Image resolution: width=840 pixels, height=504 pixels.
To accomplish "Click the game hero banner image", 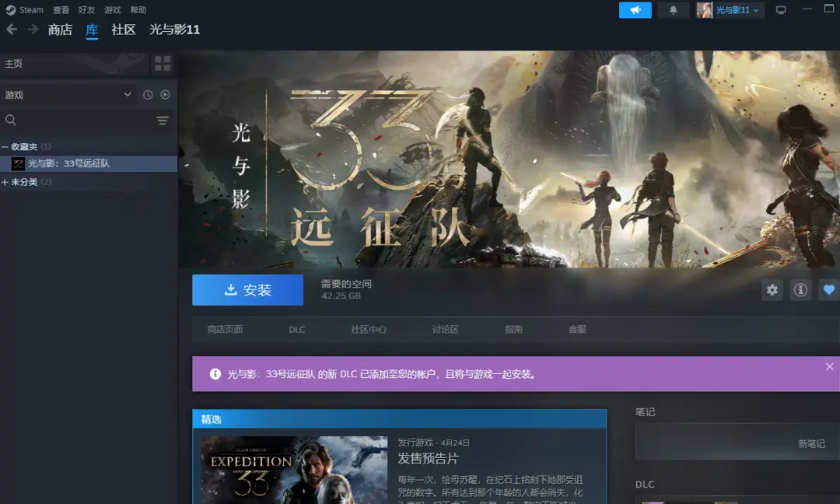I will (x=509, y=159).
